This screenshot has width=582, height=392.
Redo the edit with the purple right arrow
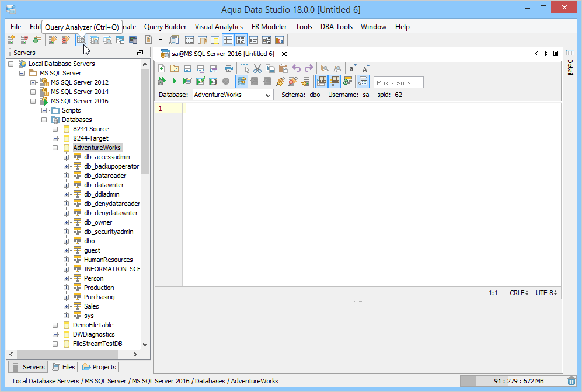point(309,68)
